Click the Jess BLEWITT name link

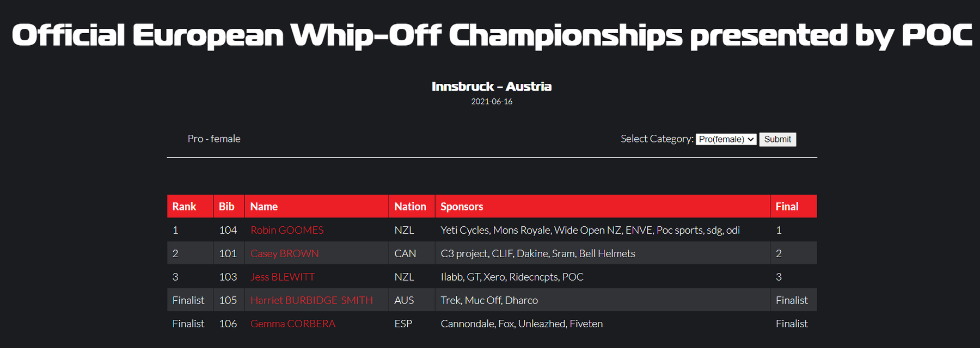click(x=282, y=277)
